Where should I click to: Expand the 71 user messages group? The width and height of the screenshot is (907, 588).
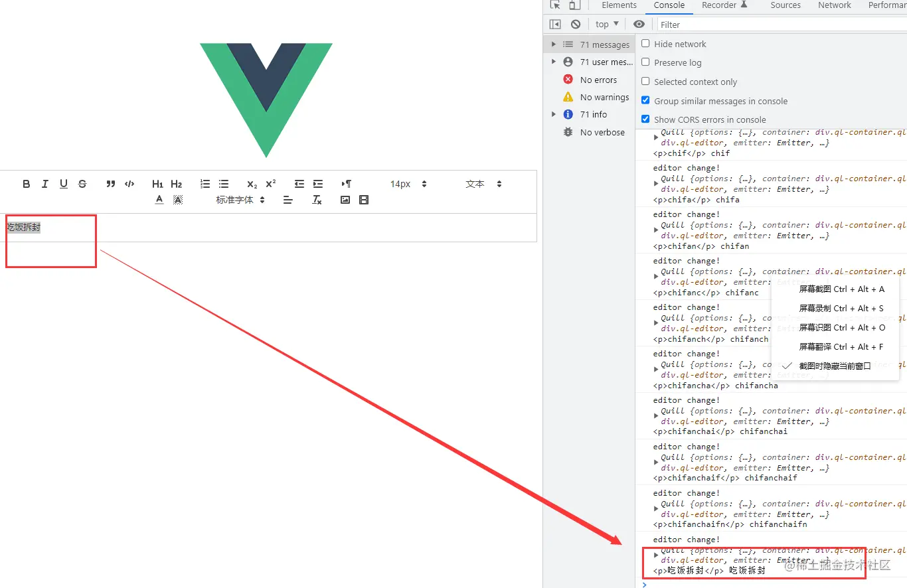click(554, 62)
